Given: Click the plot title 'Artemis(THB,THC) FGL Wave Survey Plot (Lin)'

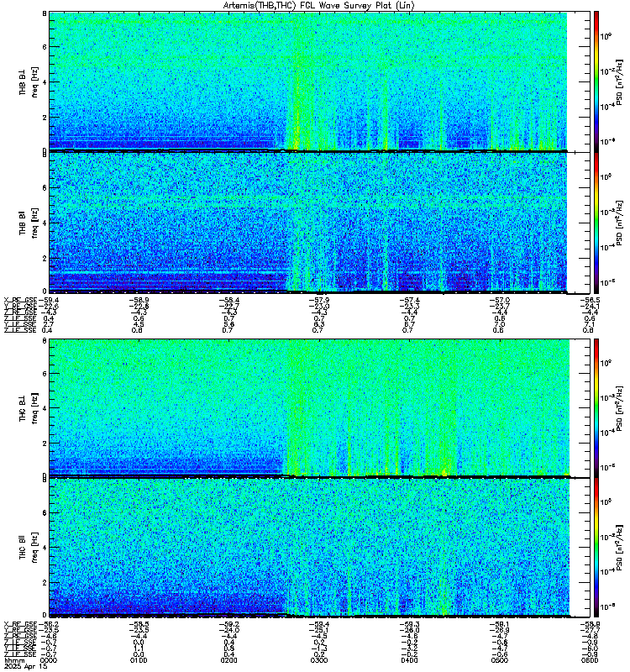Looking at the screenshot, I should pyautogui.click(x=318, y=5).
